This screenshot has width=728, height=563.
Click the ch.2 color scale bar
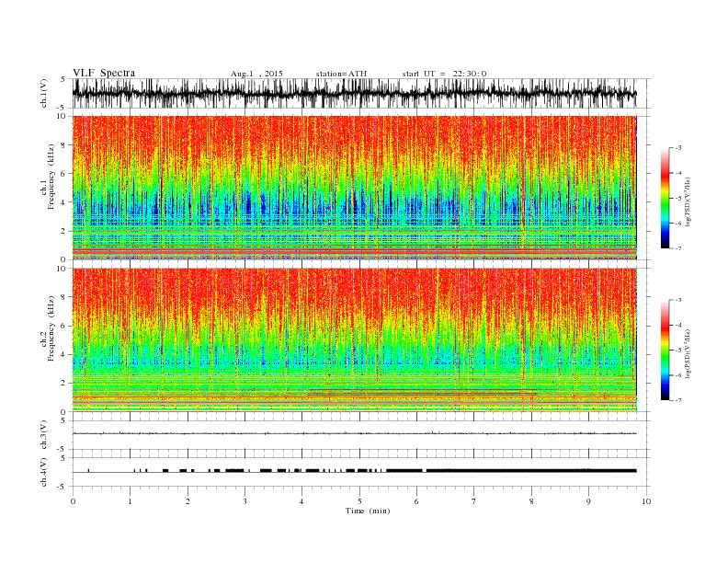tap(665, 350)
